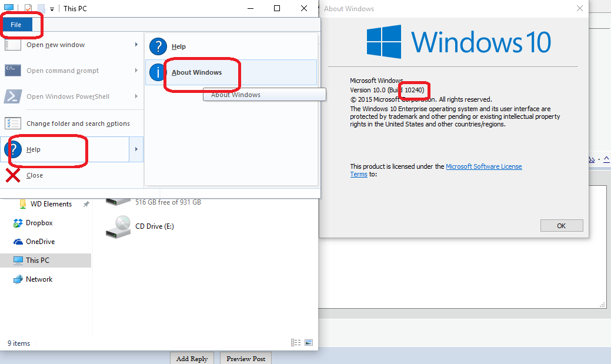Click the CD Drive disc icon
Viewport: 611px width, 364px height.
[118, 227]
